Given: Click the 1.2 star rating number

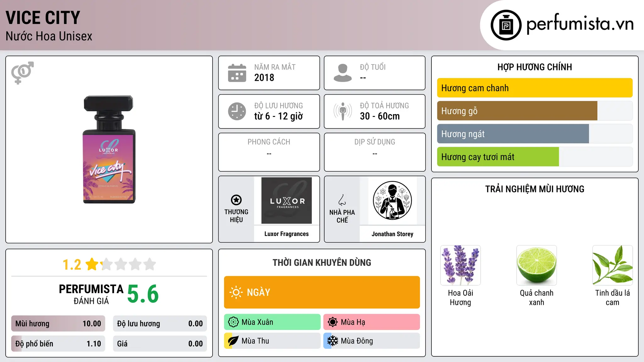Looking at the screenshot, I should coord(72,265).
